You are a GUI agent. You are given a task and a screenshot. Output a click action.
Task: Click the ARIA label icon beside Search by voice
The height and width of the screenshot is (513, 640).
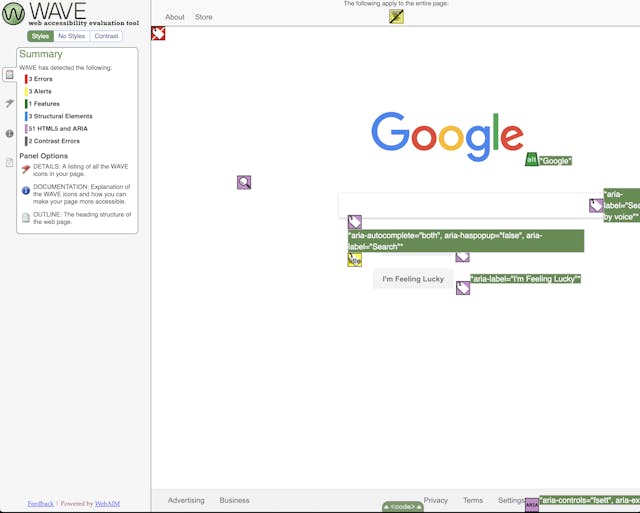[596, 205]
